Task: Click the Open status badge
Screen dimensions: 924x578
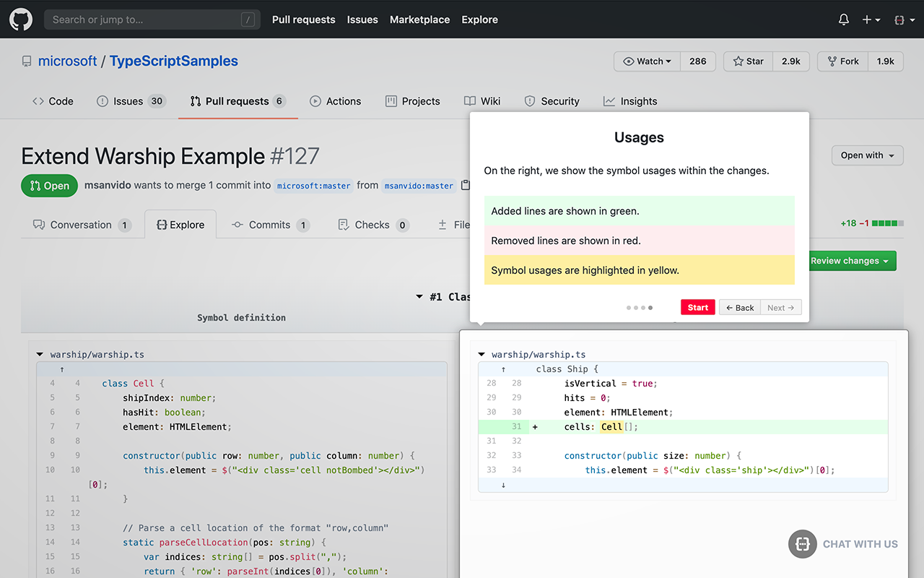Action: pos(50,186)
